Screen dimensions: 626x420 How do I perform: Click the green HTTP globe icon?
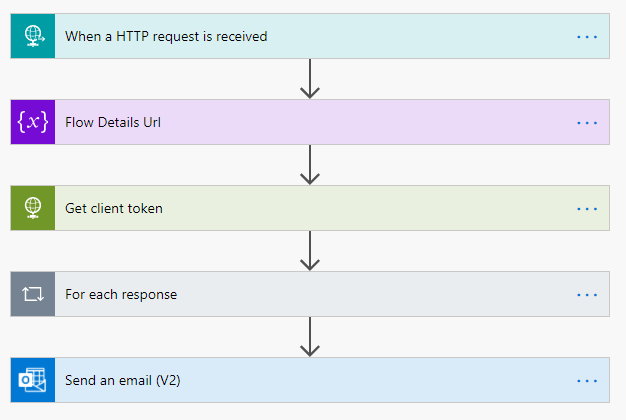pyautogui.click(x=33, y=209)
